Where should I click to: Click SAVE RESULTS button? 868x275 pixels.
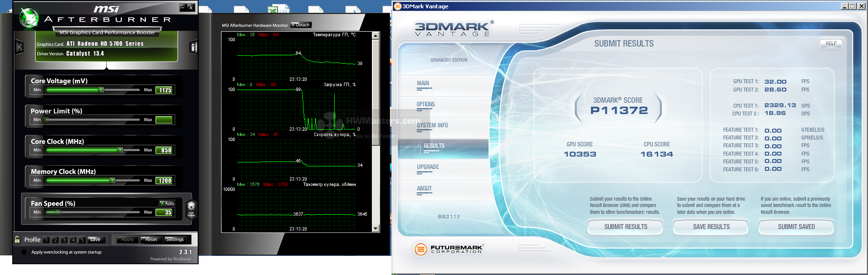(711, 227)
